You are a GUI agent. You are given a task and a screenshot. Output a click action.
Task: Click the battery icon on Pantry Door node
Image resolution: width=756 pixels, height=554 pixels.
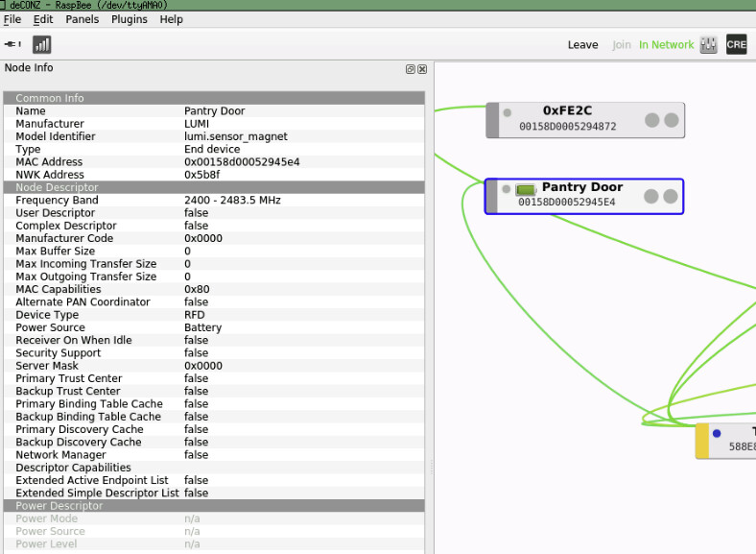(x=526, y=189)
